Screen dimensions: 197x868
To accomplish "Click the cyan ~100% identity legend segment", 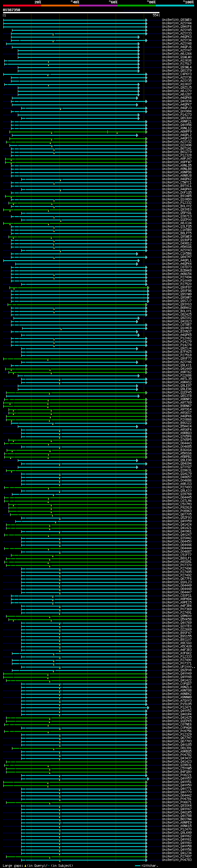I will click(175, 6).
